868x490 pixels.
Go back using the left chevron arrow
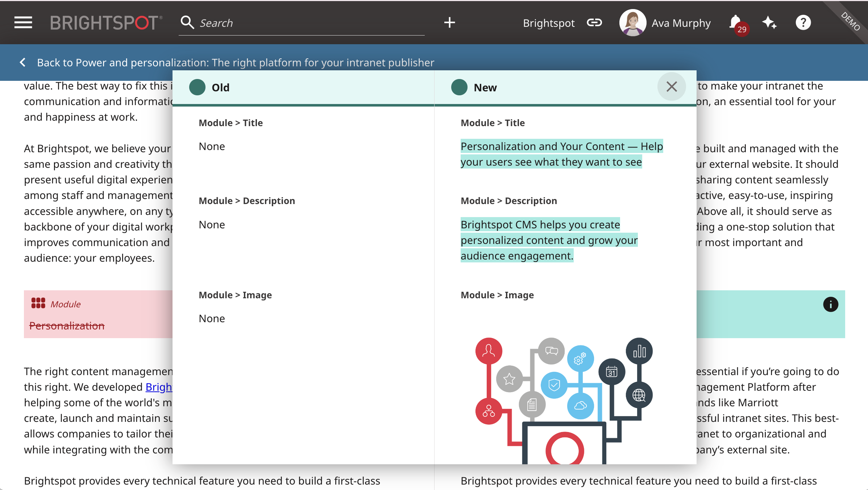coord(22,62)
